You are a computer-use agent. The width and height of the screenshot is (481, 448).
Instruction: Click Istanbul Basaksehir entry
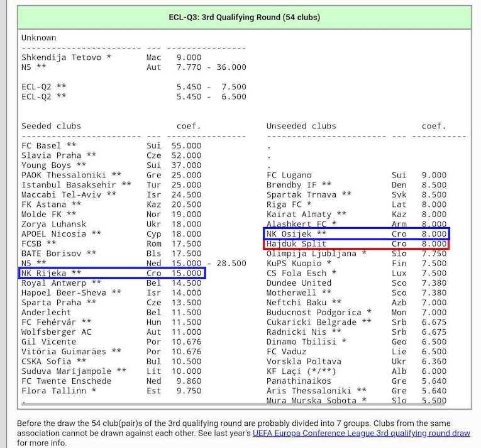click(x=111, y=185)
